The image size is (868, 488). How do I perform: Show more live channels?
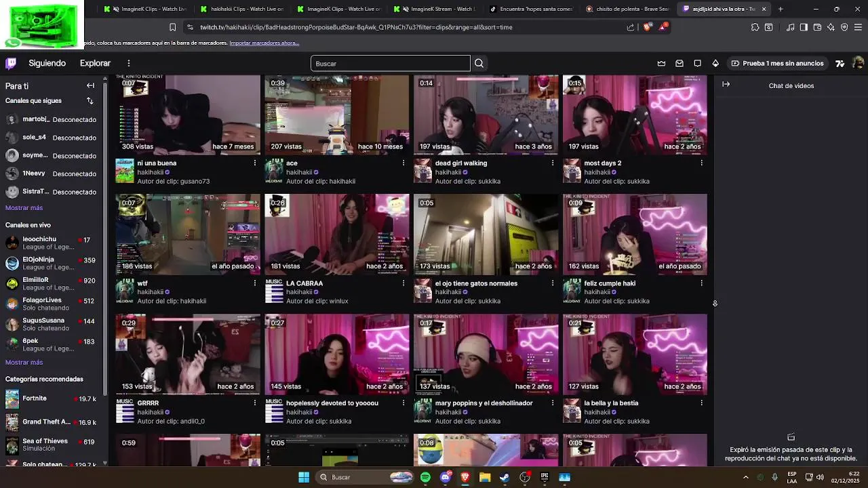pos(24,363)
